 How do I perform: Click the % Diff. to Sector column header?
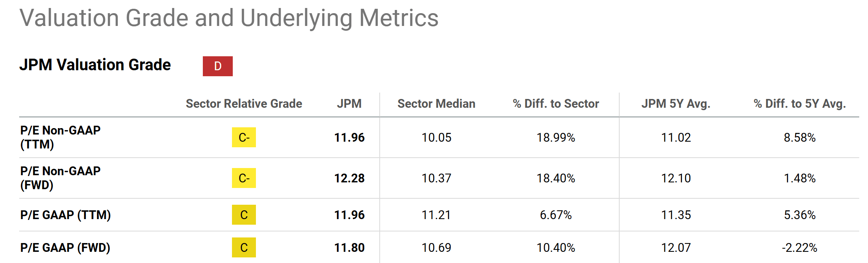(x=556, y=104)
